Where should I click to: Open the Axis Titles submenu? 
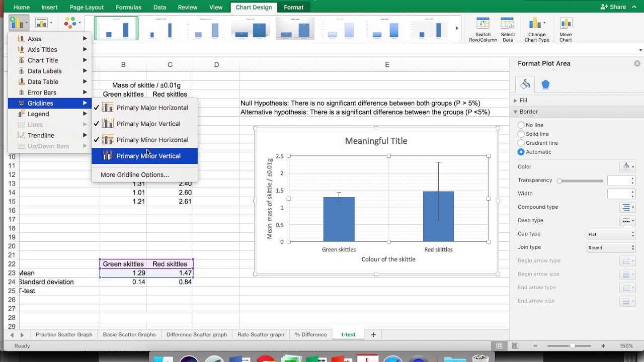(50, 49)
